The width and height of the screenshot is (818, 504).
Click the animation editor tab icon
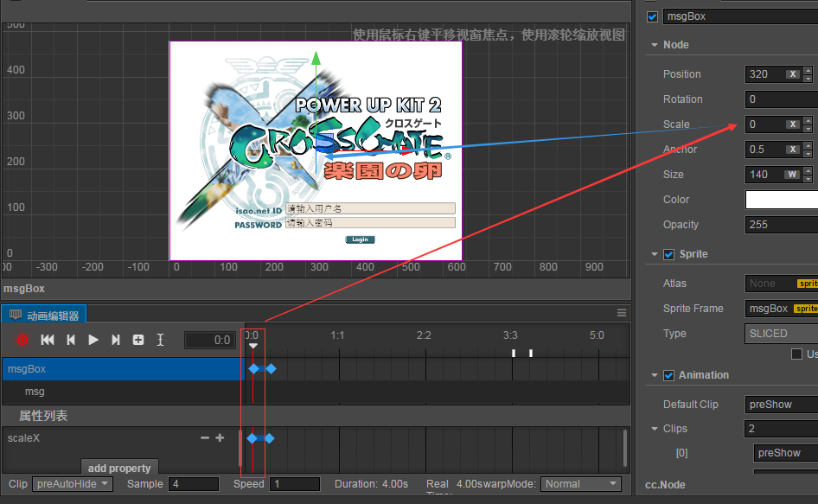coord(15,315)
